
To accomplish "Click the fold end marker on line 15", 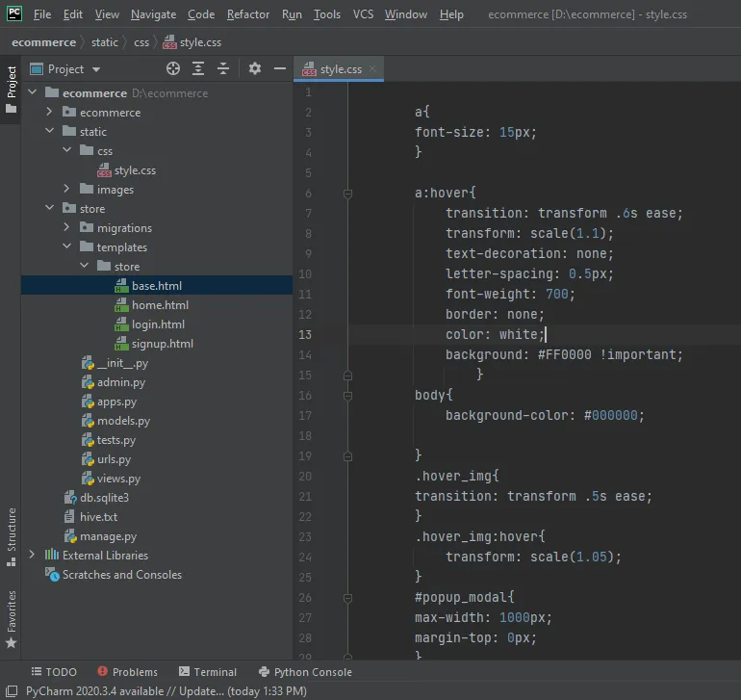I will (347, 376).
